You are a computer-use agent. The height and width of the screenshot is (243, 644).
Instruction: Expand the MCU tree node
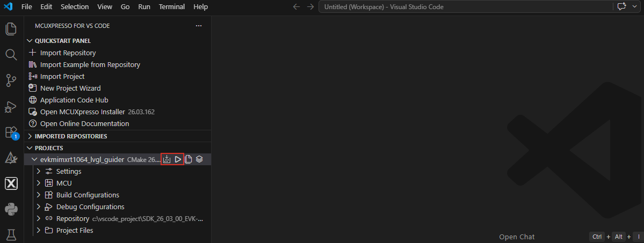39,183
